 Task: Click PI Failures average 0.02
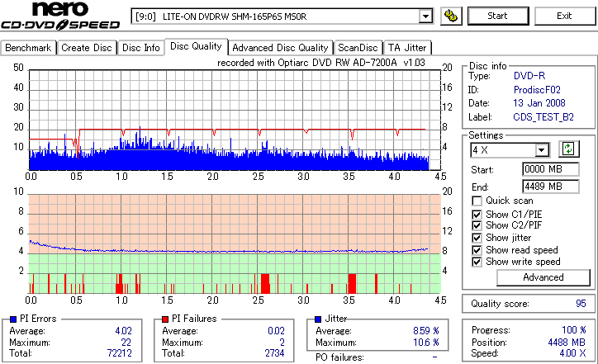276,331
